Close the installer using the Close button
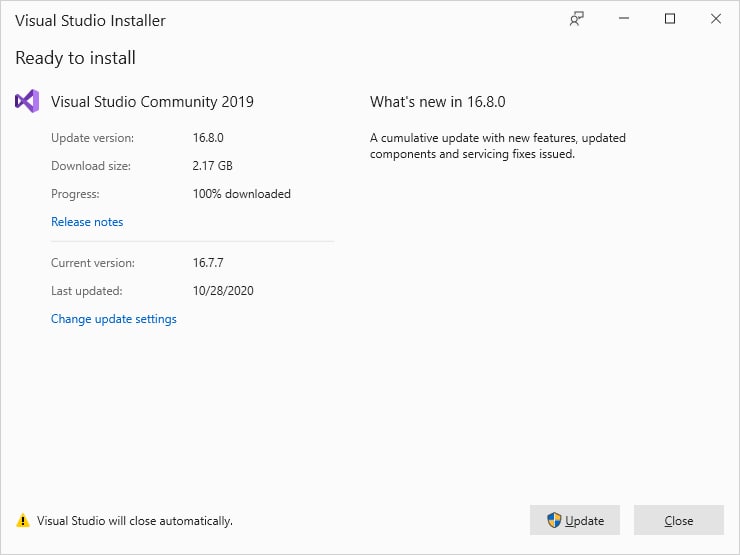This screenshot has width=740, height=555. coord(678,520)
